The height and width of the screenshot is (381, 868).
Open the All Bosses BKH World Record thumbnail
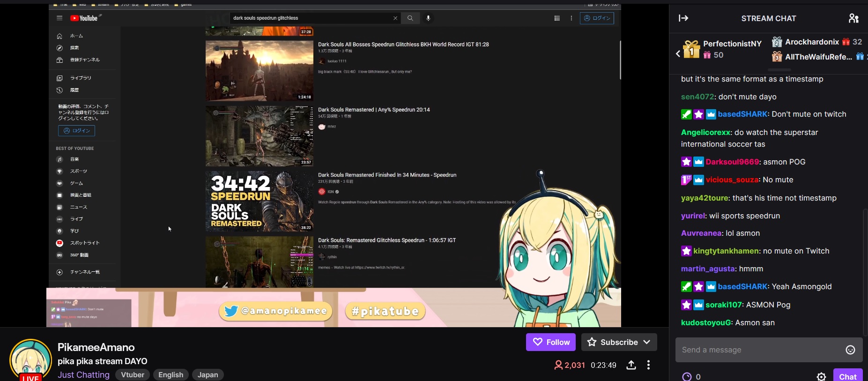pyautogui.click(x=260, y=71)
